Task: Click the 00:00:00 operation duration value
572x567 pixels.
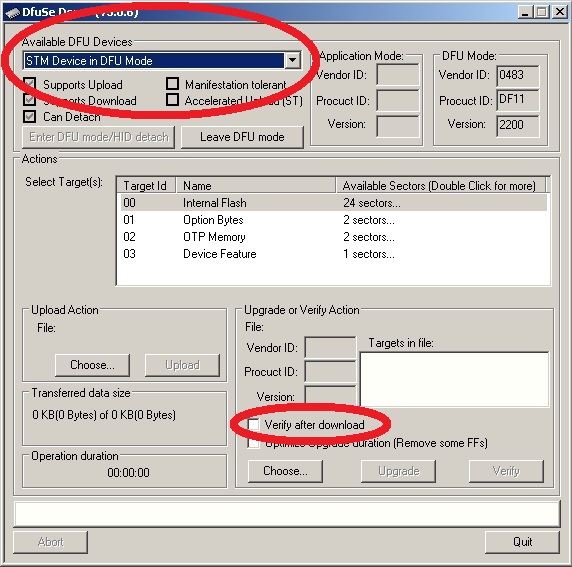Action: click(128, 473)
